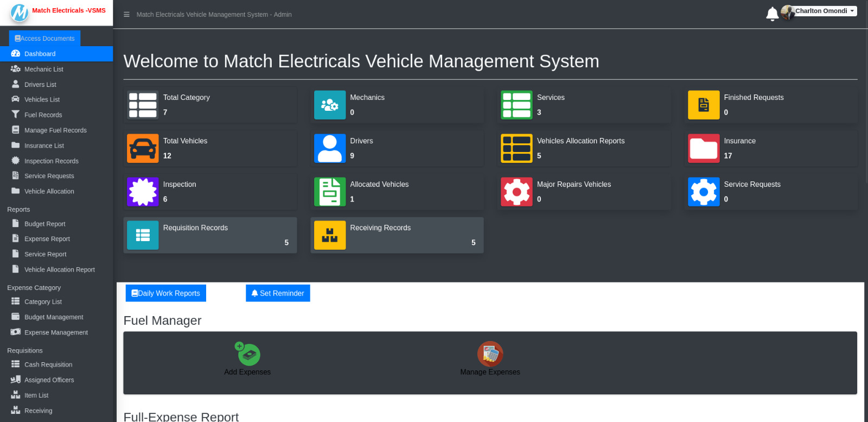868x422 pixels.
Task: Click the Fuel Manager heading
Action: click(x=162, y=320)
